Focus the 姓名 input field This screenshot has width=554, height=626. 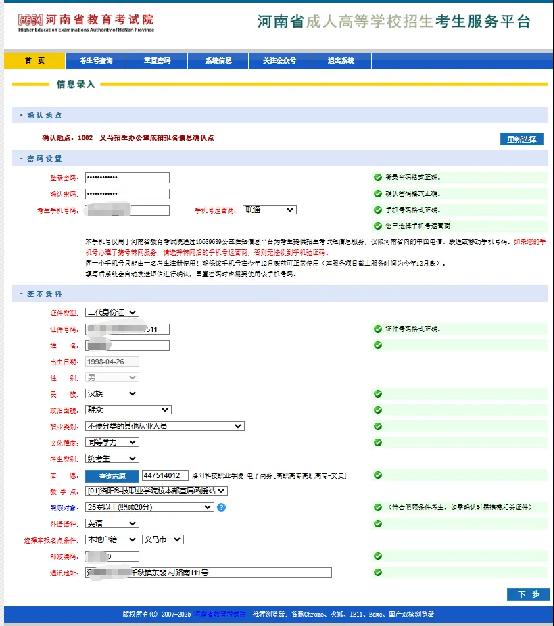[127, 345]
